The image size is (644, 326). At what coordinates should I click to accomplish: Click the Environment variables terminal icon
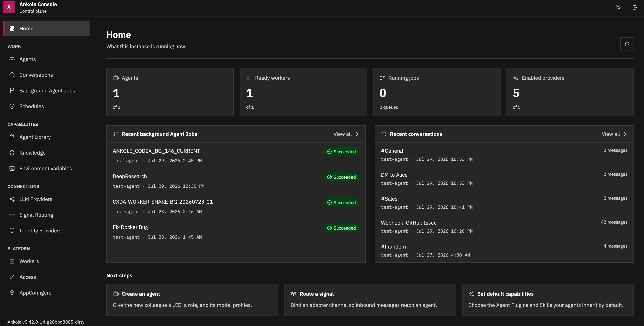pos(12,169)
